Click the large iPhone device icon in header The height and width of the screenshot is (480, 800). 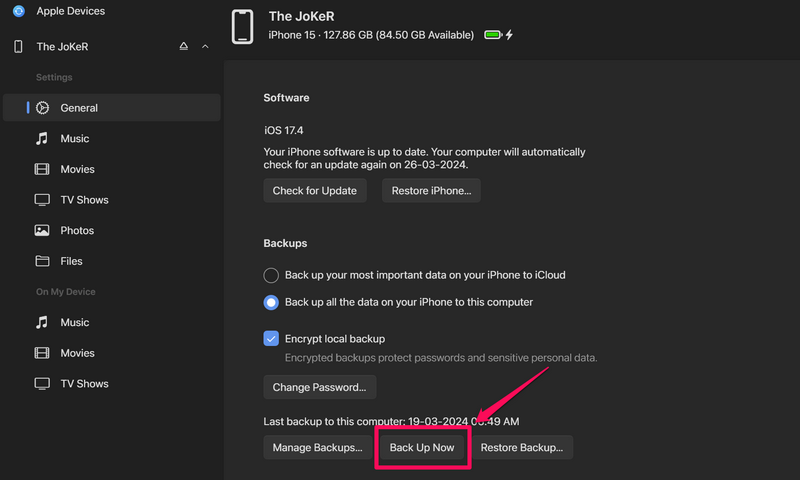[x=242, y=27]
